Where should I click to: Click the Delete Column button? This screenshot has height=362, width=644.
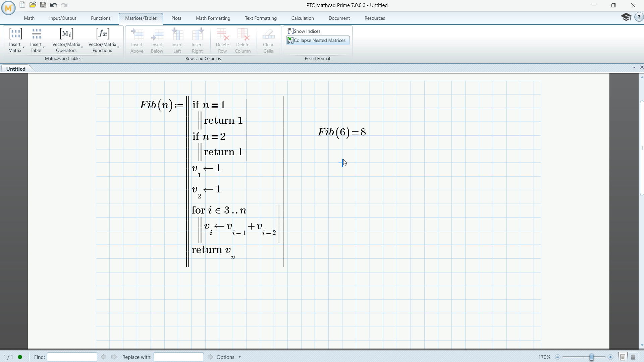click(x=243, y=41)
